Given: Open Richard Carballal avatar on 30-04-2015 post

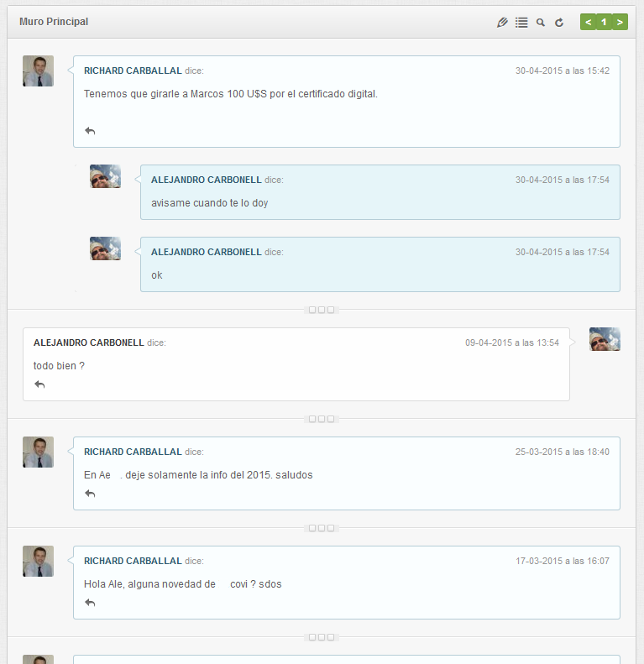Looking at the screenshot, I should point(38,71).
